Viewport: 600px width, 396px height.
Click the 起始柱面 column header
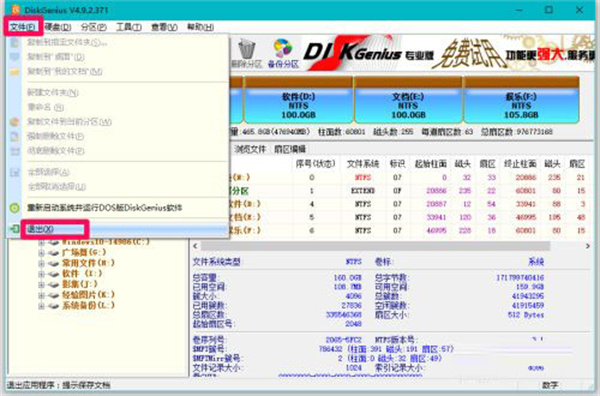[x=430, y=164]
